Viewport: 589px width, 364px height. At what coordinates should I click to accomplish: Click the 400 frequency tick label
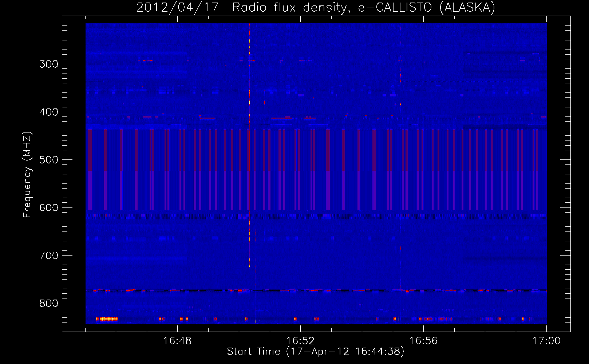pos(49,112)
